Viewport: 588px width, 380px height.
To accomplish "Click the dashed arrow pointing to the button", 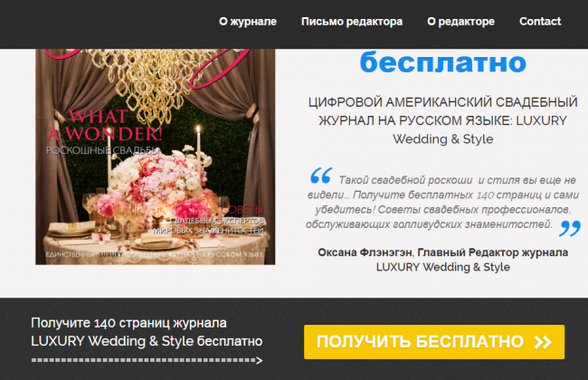I will (147, 360).
